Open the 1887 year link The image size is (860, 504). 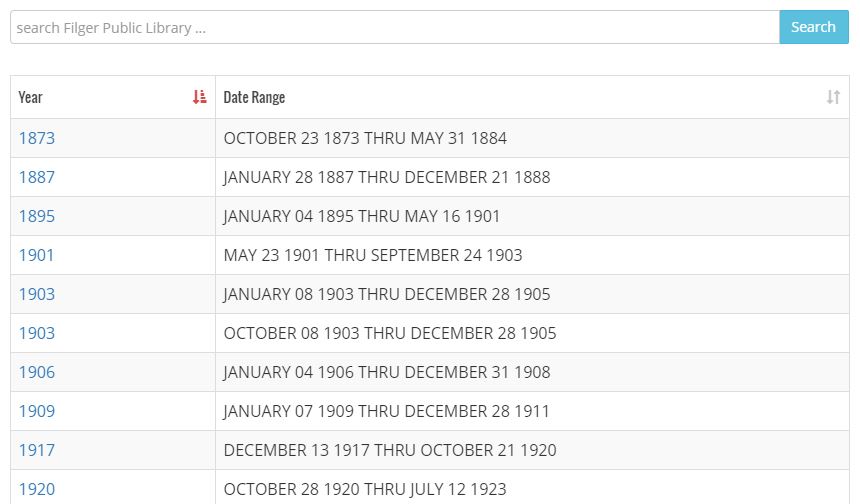(x=37, y=177)
